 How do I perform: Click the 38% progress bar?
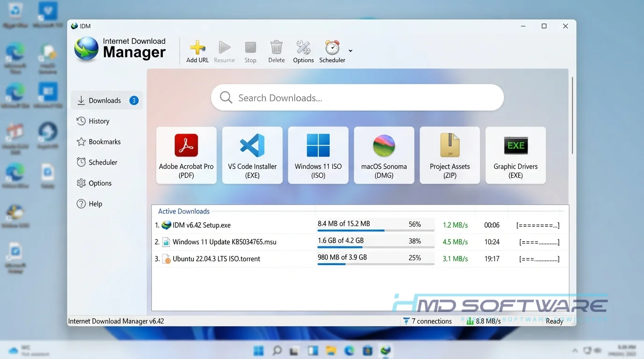(x=376, y=247)
